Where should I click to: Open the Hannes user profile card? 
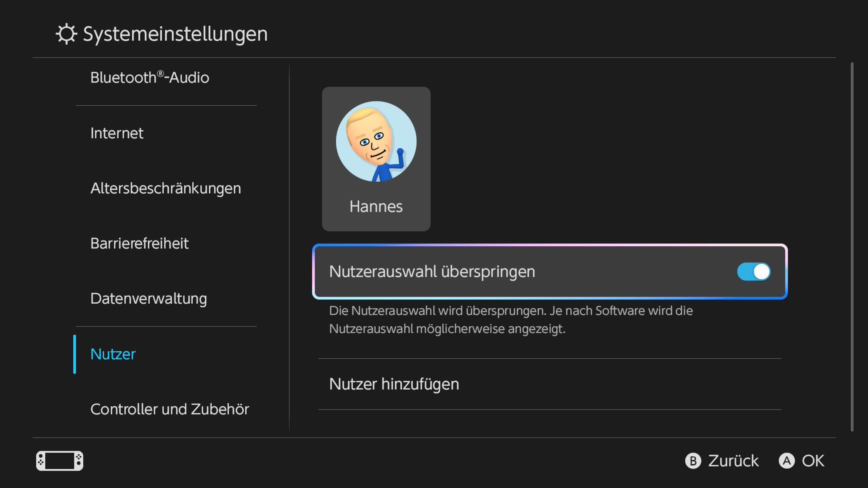coord(376,159)
